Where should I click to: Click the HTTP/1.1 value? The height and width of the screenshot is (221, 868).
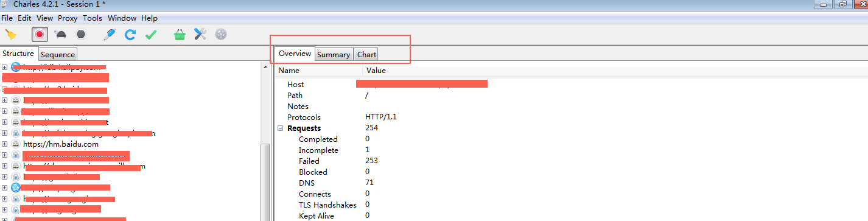(381, 118)
